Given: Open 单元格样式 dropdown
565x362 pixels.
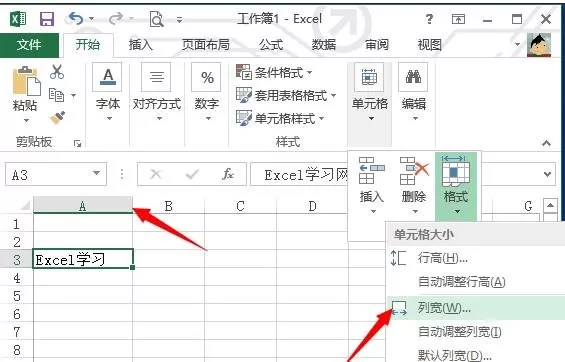Looking at the screenshot, I should coord(280,118).
